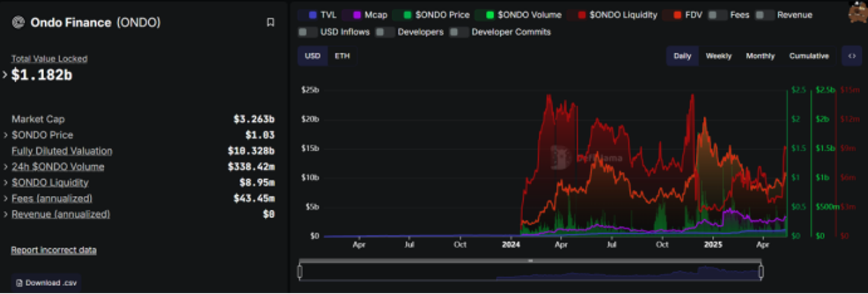
Task: Click the $10.328b FDV value
Action: [251, 151]
